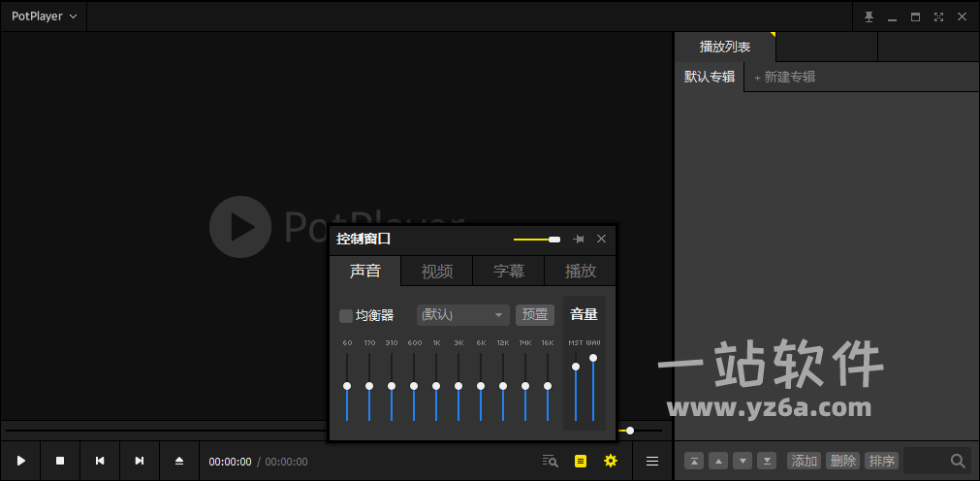
Task: Switch to the 播放 tab
Action: coord(580,271)
